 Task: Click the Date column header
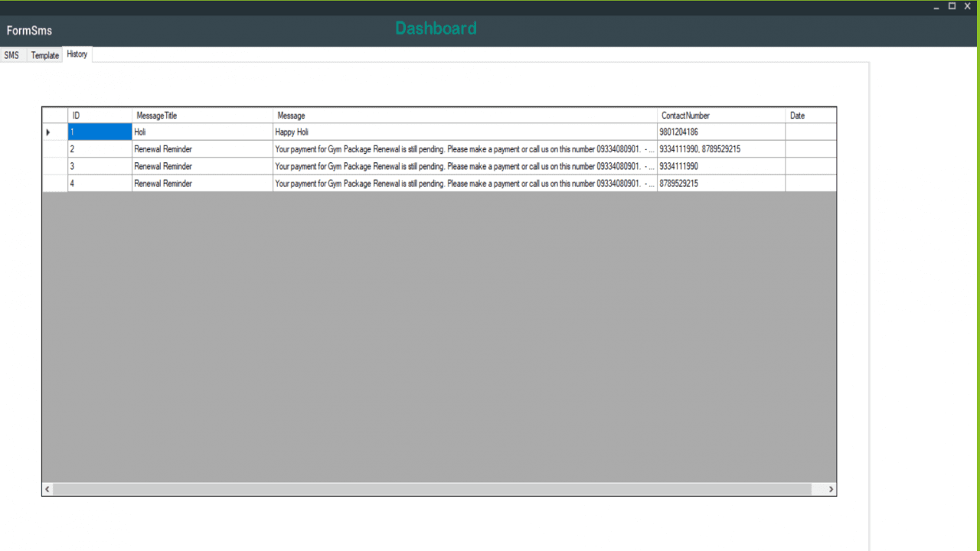pyautogui.click(x=811, y=116)
